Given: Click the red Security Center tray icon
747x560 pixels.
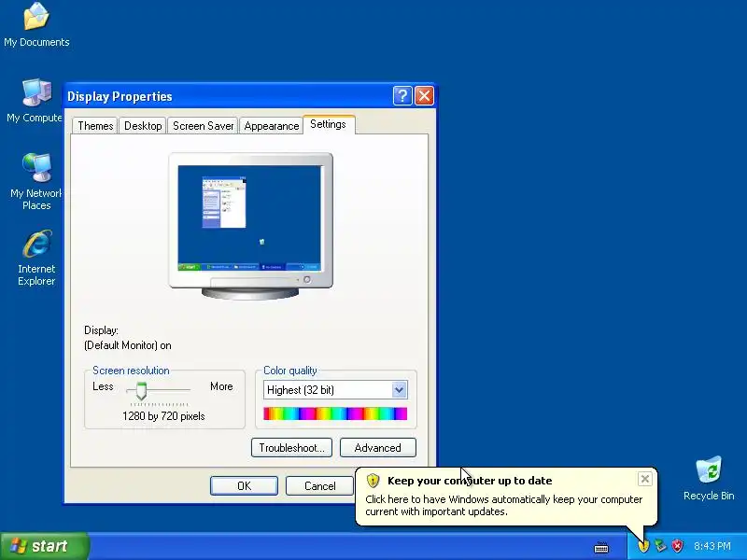Looking at the screenshot, I should tap(677, 546).
